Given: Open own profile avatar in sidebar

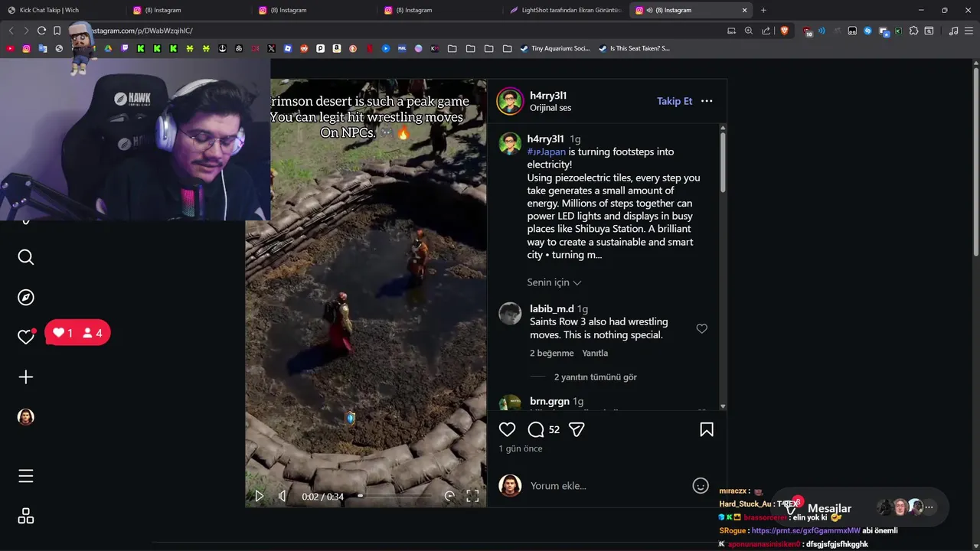Looking at the screenshot, I should coord(26,416).
